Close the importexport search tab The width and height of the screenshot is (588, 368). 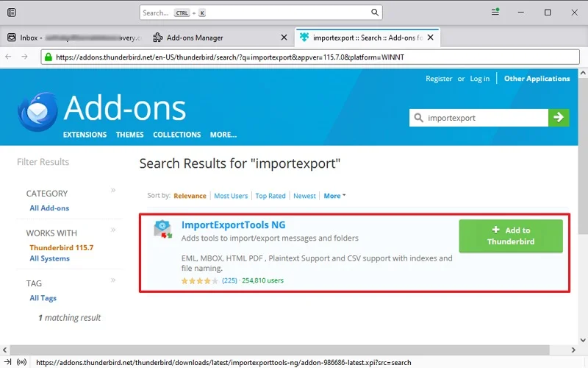coord(431,38)
